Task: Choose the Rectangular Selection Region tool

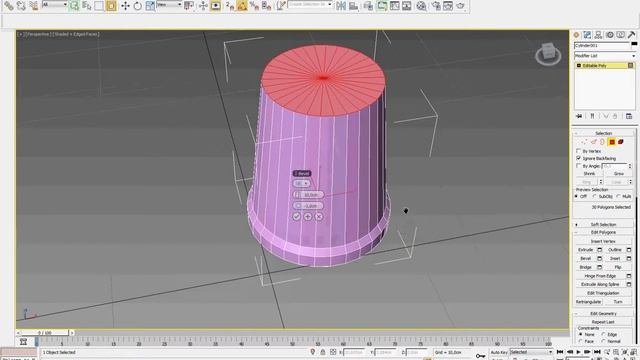Action: tap(99, 6)
